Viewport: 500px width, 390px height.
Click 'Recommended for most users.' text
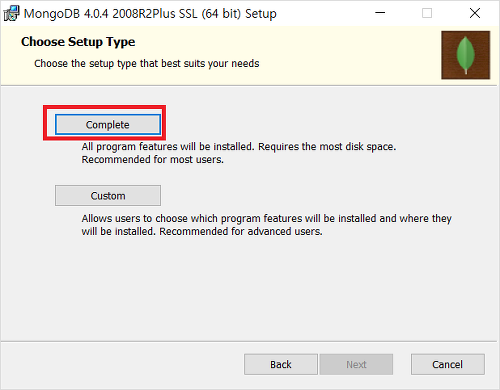coord(153,160)
